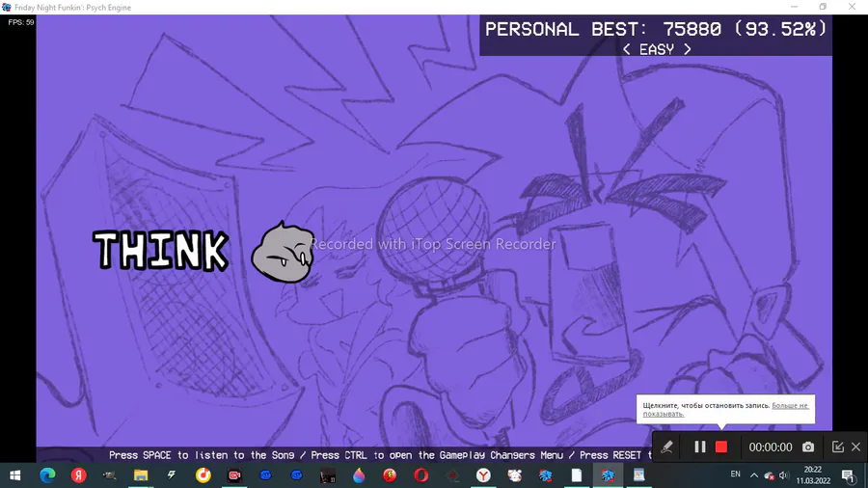Switch difficulty with the left arrow before EASY
The width and height of the screenshot is (868, 488).
[627, 49]
